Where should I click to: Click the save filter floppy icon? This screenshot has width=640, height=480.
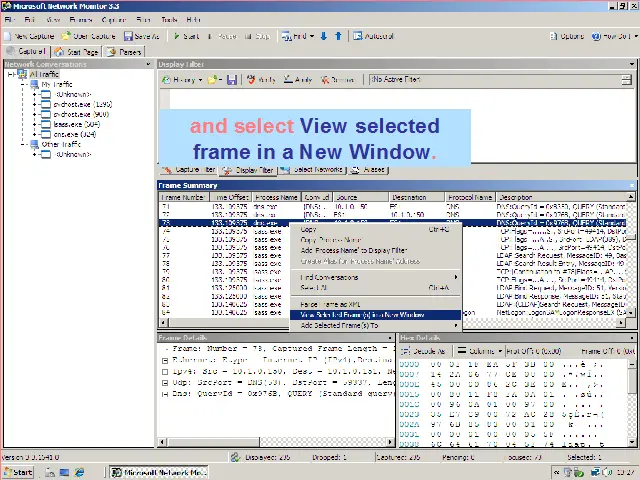coord(232,80)
